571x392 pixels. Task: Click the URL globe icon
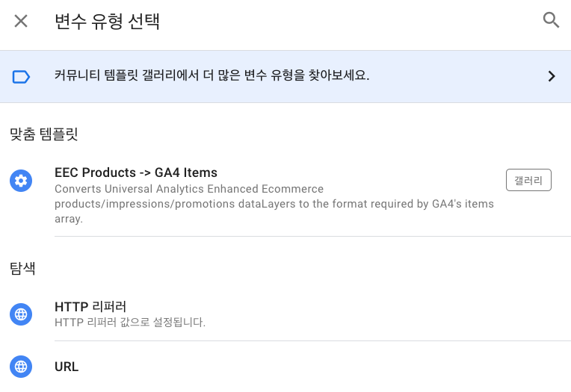(21, 367)
